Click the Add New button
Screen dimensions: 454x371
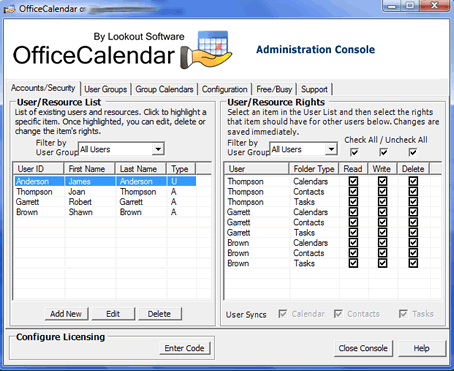66,314
